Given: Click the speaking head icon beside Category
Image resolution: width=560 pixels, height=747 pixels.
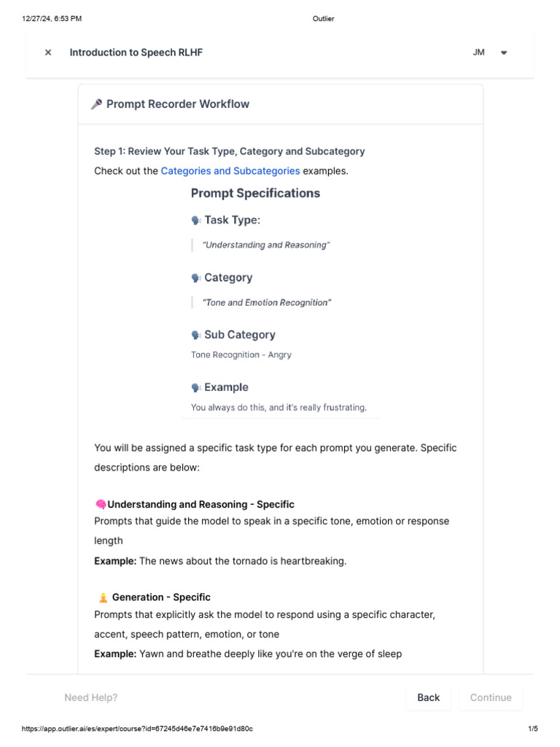Looking at the screenshot, I should click(196, 278).
